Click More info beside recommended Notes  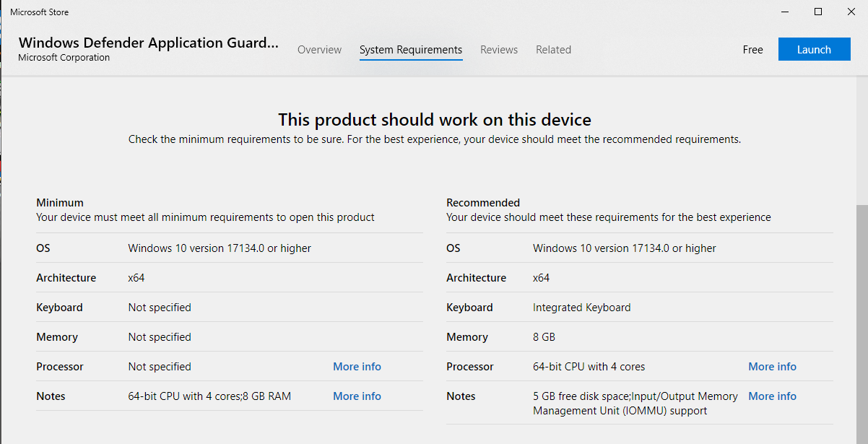pos(772,396)
